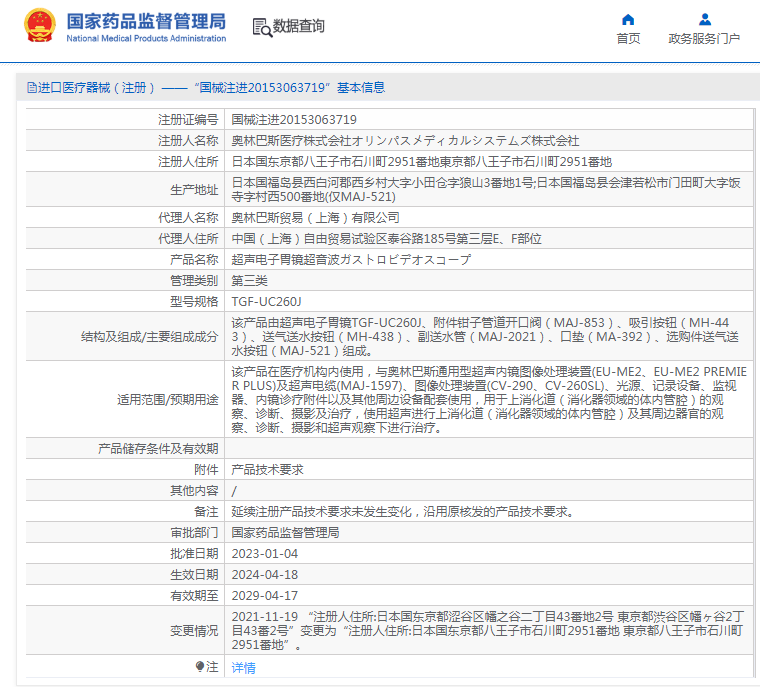Click the 有效期至 label

194,595
